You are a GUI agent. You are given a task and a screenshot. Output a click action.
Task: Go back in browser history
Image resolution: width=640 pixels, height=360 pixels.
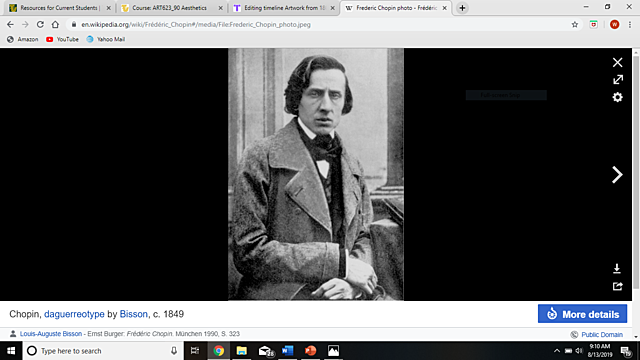tap(10, 24)
